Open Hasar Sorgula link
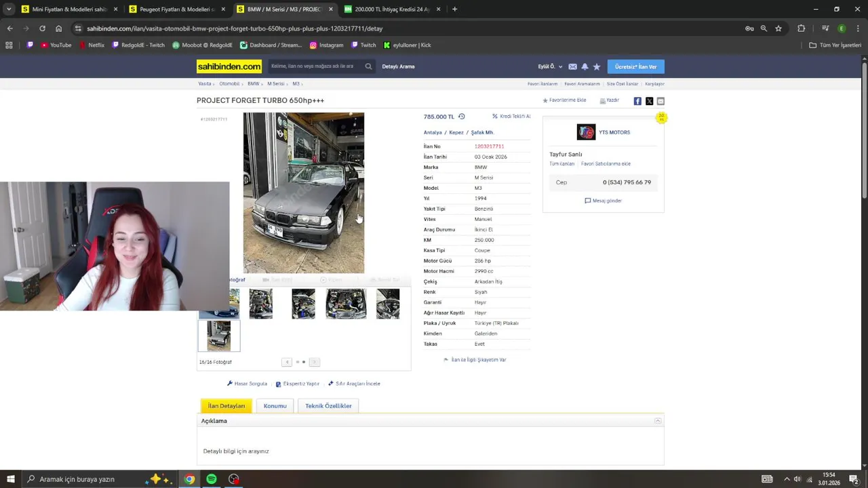 [247, 384]
